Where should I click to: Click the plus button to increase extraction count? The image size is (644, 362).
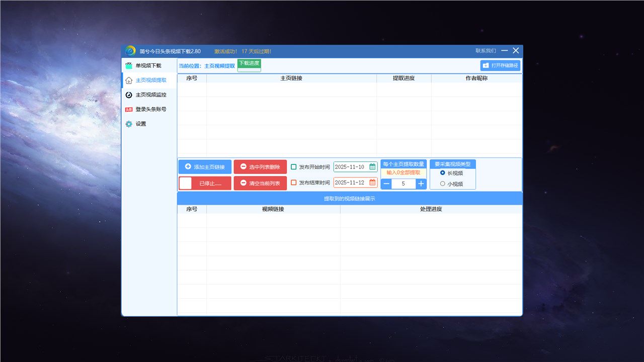[421, 184]
